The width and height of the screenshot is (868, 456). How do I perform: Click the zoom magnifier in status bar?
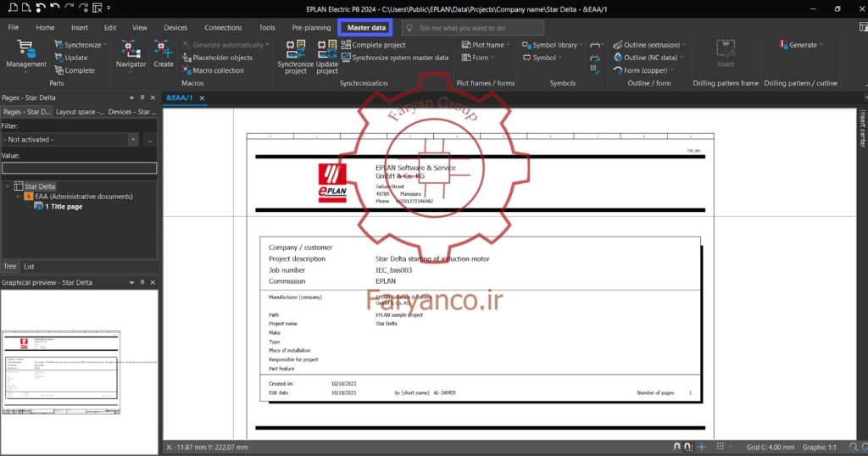853,448
